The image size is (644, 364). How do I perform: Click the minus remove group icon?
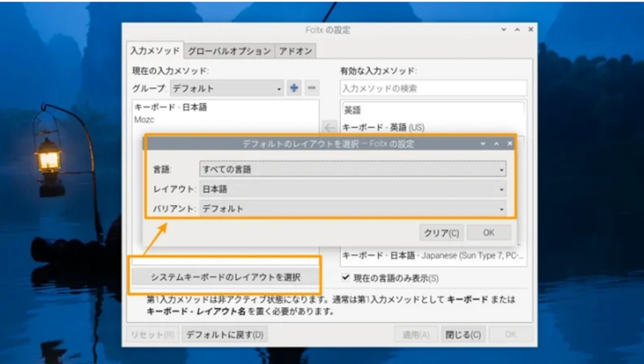[312, 88]
